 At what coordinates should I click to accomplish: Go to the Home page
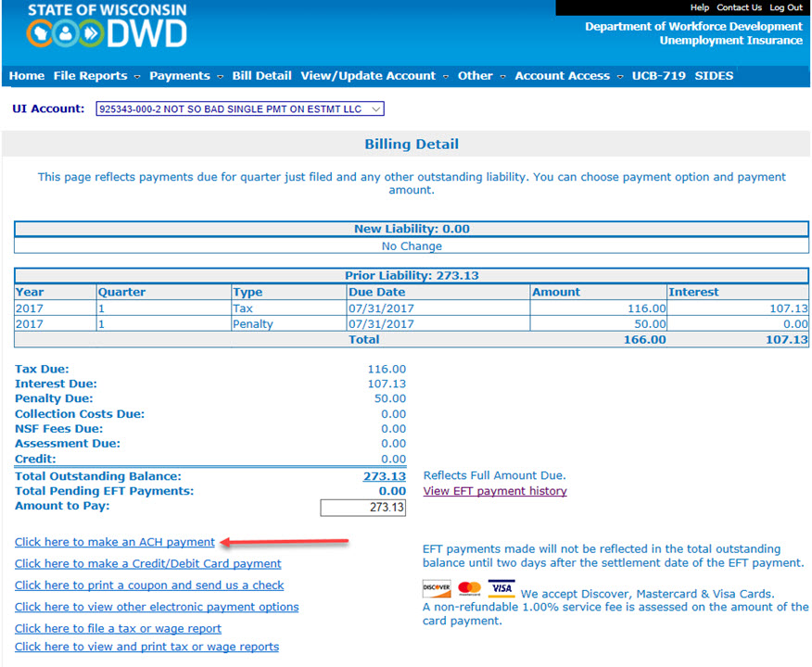[x=27, y=76]
